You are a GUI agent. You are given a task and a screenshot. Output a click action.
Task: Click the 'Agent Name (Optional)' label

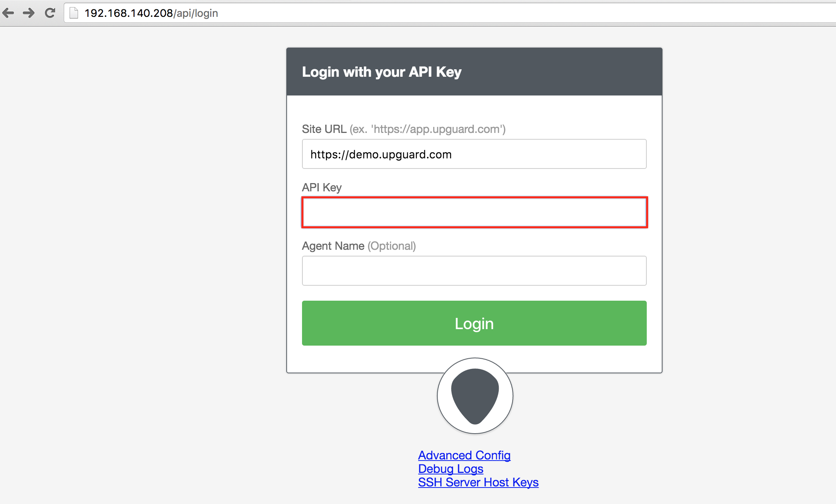tap(359, 246)
